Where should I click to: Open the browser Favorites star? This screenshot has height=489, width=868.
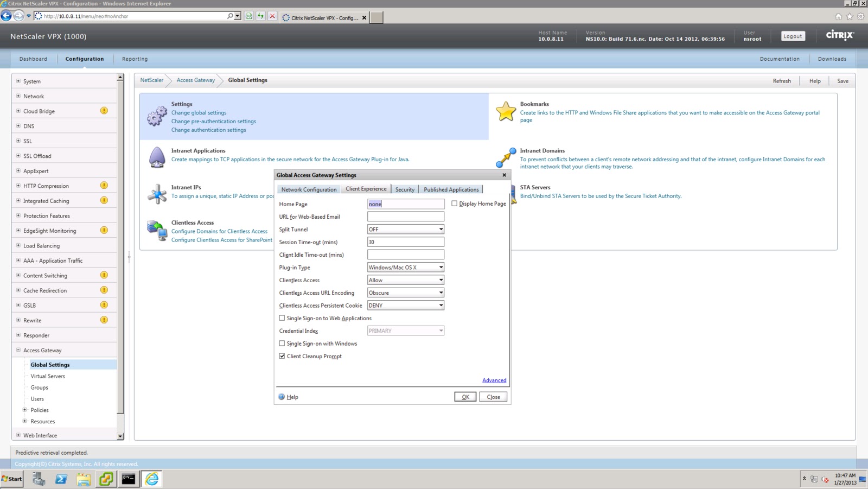pyautogui.click(x=850, y=17)
